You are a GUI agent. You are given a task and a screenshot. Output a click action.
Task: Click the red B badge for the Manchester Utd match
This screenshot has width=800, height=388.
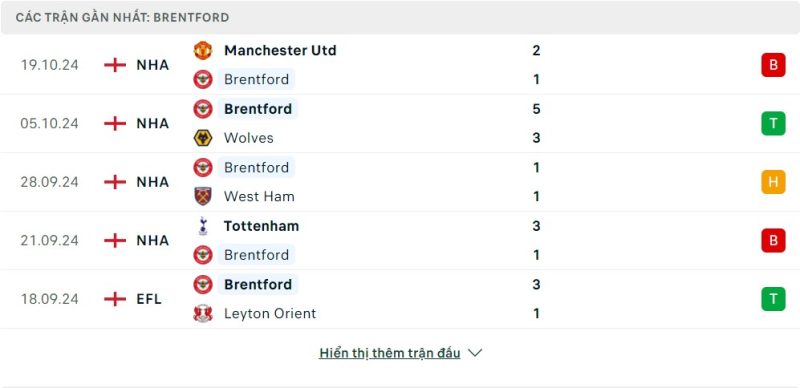pyautogui.click(x=773, y=65)
